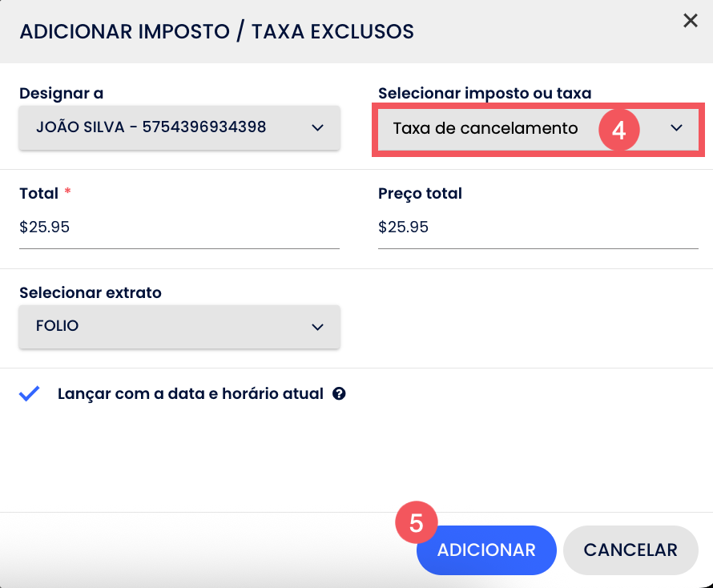Click the Preço total value field
This screenshot has width=713, height=588.
538,228
